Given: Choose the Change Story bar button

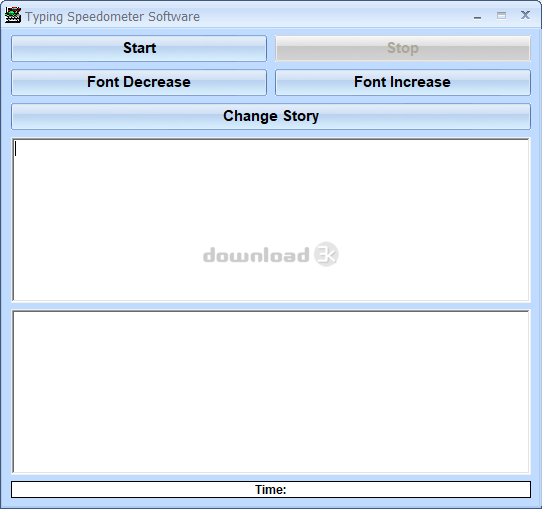Looking at the screenshot, I should pos(271,116).
